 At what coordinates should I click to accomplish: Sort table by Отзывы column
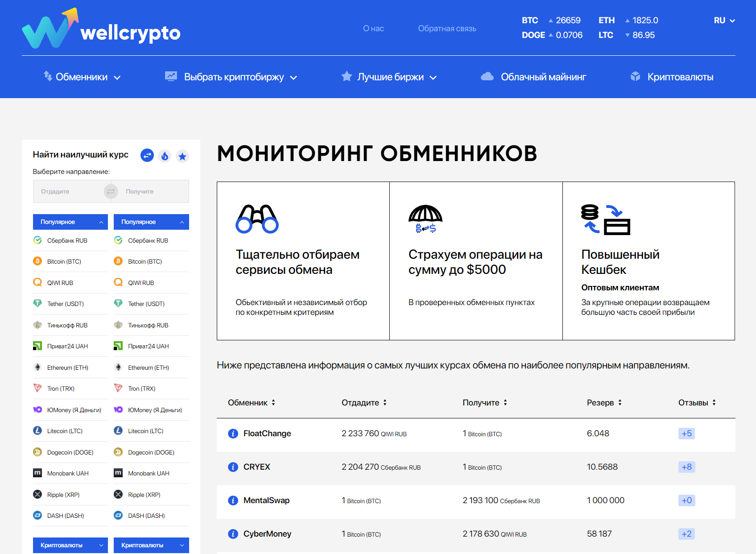(x=697, y=403)
